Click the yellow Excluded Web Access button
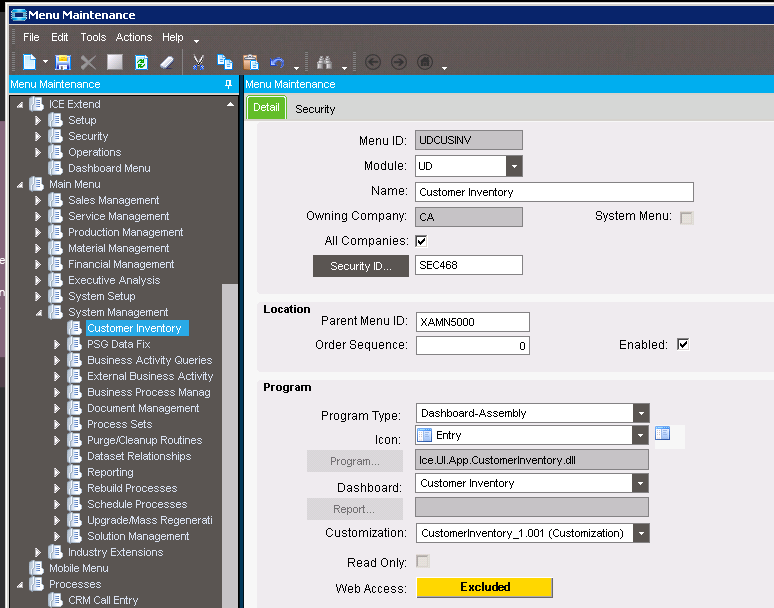The image size is (774, 608). click(x=485, y=588)
